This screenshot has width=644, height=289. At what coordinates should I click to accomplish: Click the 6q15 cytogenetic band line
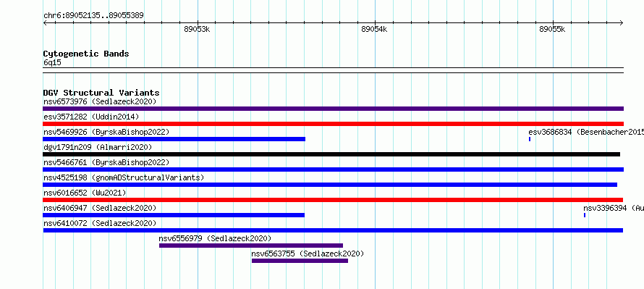333,70
